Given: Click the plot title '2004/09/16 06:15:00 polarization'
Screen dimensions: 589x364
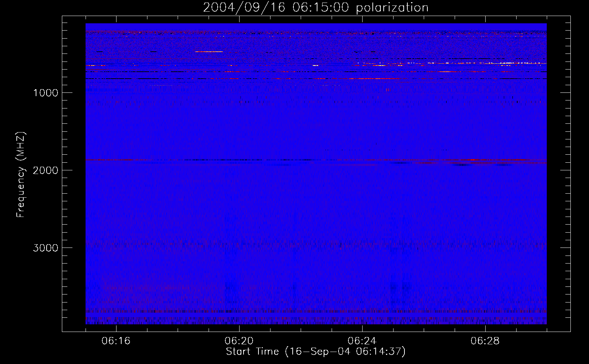Looking at the screenshot, I should [x=316, y=7].
